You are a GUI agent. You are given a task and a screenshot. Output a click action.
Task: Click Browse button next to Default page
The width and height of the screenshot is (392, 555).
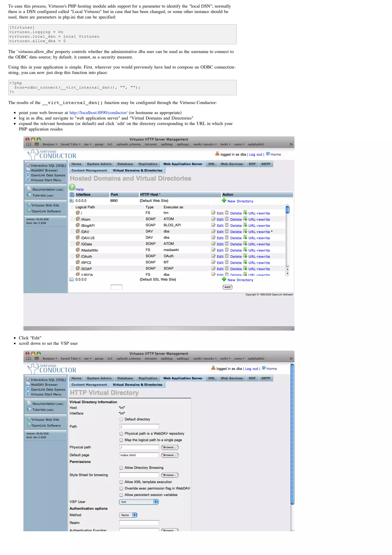coord(170,455)
